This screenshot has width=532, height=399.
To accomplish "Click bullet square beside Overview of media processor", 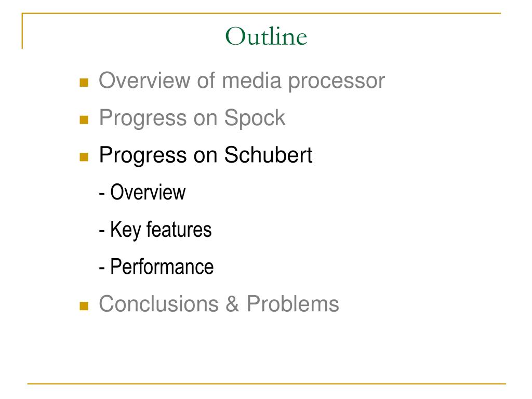I will point(84,83).
